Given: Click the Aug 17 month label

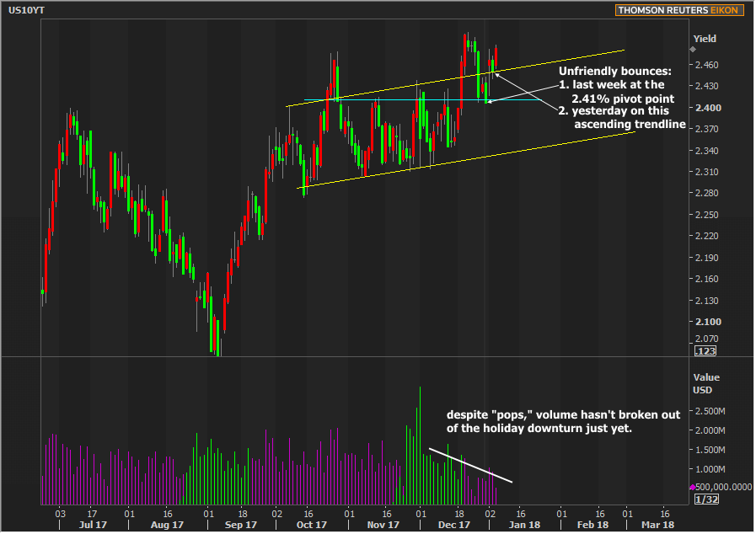Looking at the screenshot, I should pos(167,525).
